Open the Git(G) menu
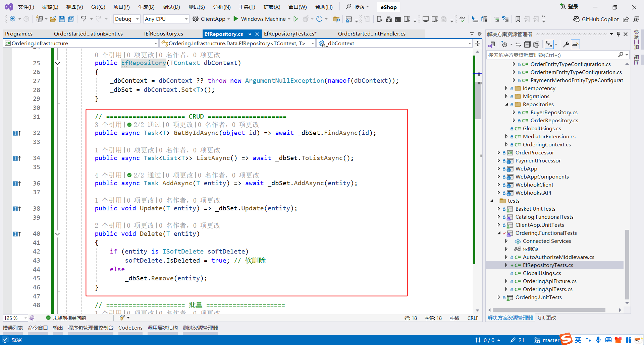The image size is (644, 345). click(x=98, y=7)
